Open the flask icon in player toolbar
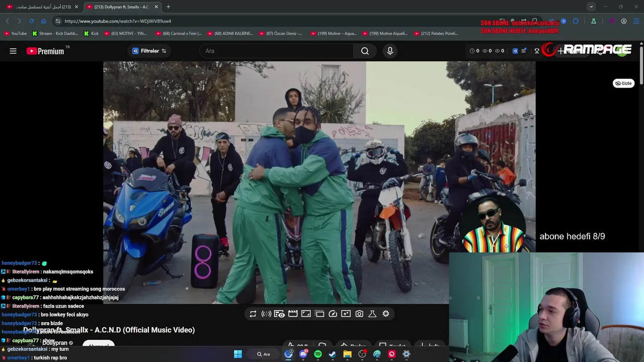This screenshot has height=362, width=644. (372, 314)
